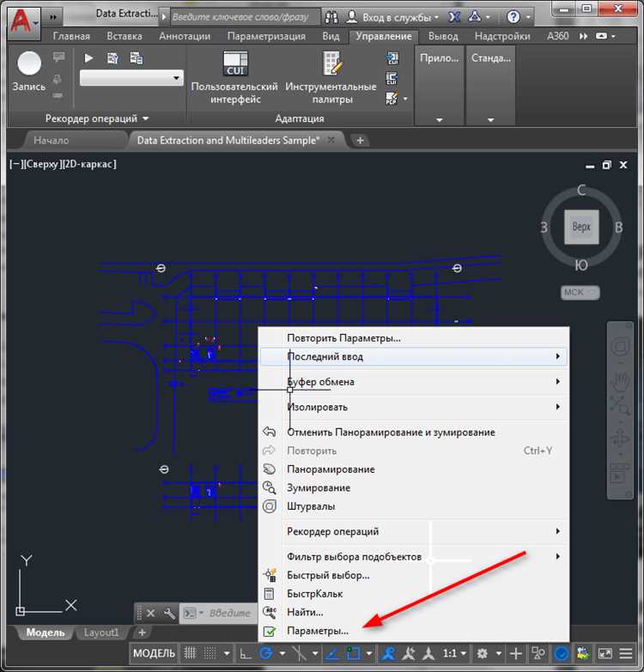The width and height of the screenshot is (644, 672).
Task: Toggle snap mode in status bar
Action: pos(210,653)
